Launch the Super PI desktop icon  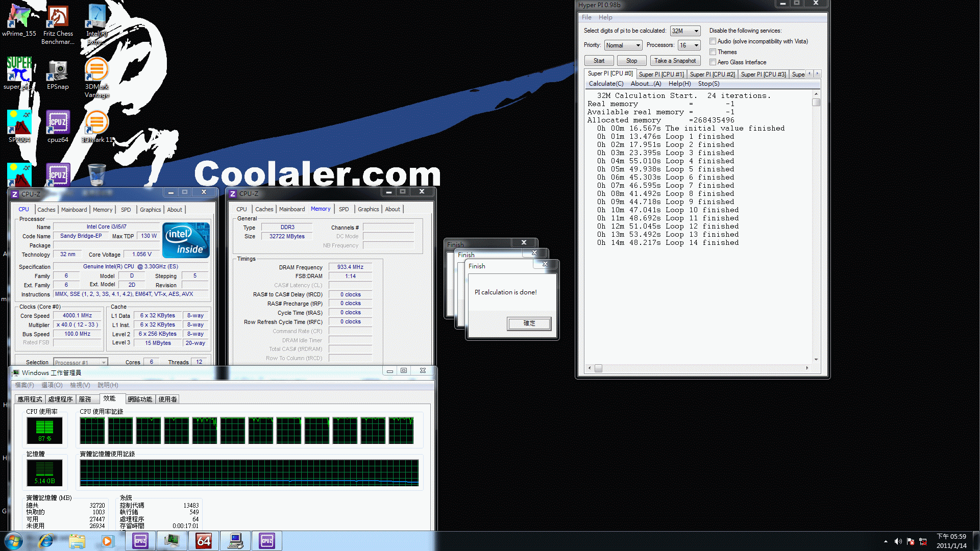coord(19,73)
